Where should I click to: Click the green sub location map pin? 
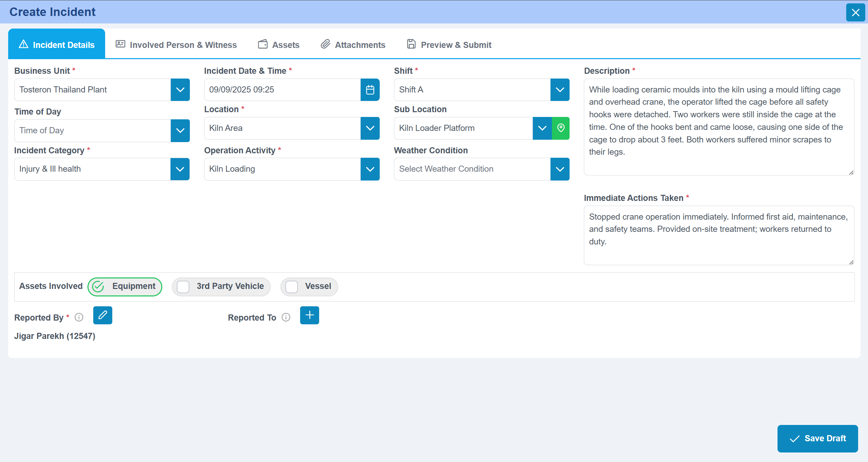point(560,128)
